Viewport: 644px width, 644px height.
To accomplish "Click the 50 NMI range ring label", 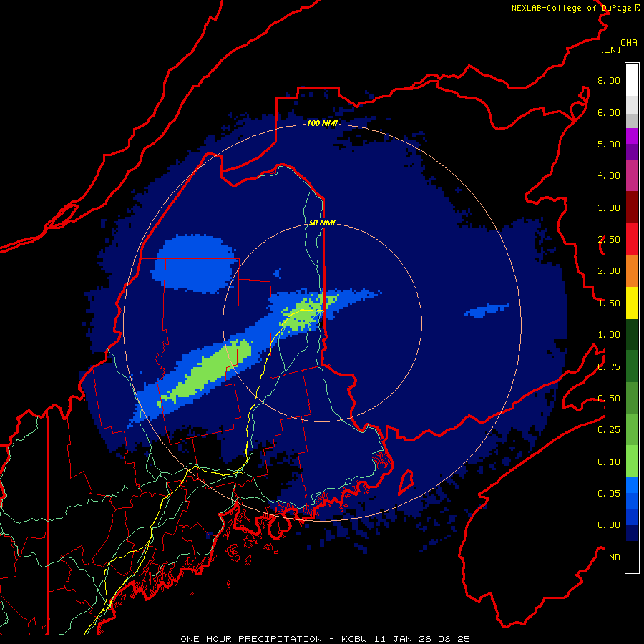I will pos(322,223).
